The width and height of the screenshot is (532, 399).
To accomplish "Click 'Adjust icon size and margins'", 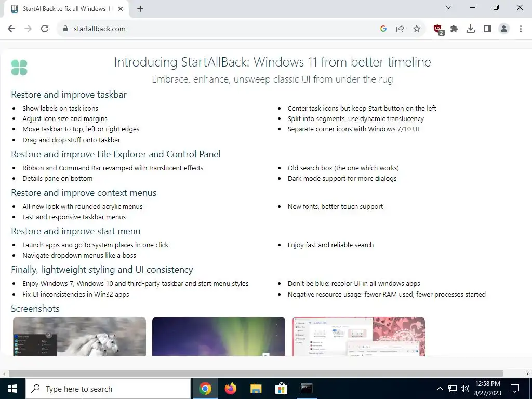I will (65, 119).
